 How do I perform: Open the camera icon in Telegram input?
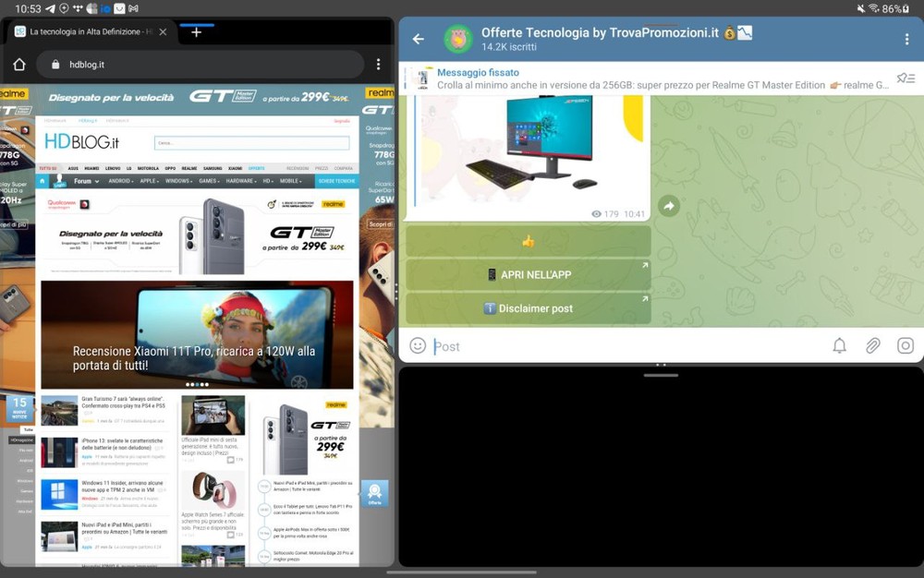click(x=906, y=345)
